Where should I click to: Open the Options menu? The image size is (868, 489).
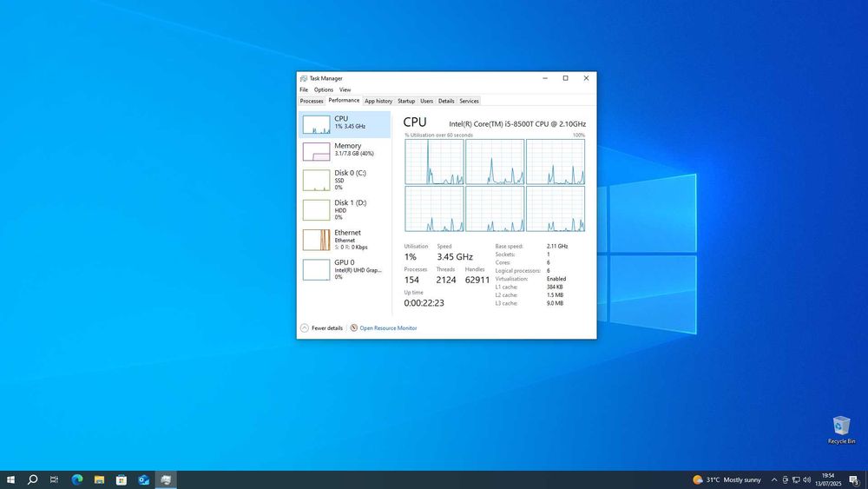pyautogui.click(x=323, y=89)
